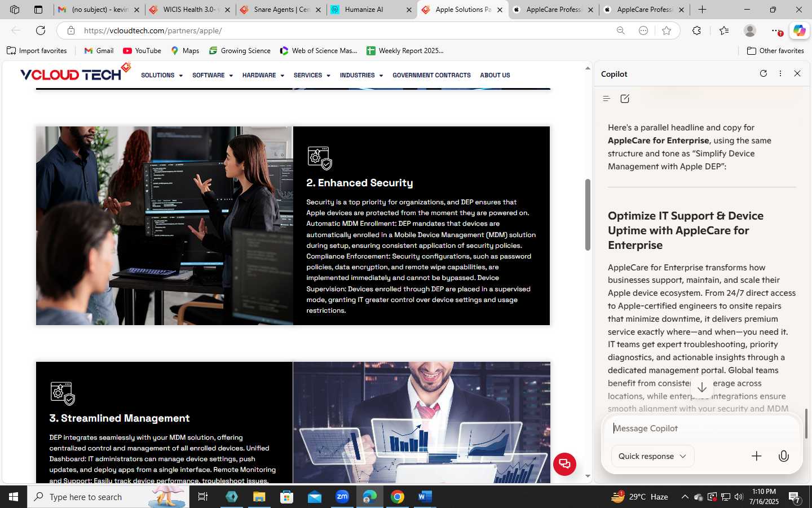This screenshot has height=508, width=812.
Task: Open the tab actions menu icon
Action: [38, 10]
